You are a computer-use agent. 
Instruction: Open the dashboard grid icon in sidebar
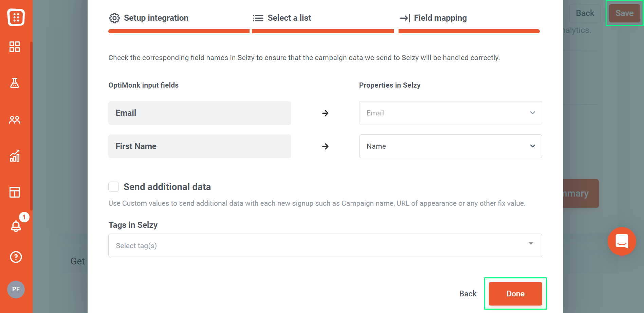pyautogui.click(x=15, y=47)
